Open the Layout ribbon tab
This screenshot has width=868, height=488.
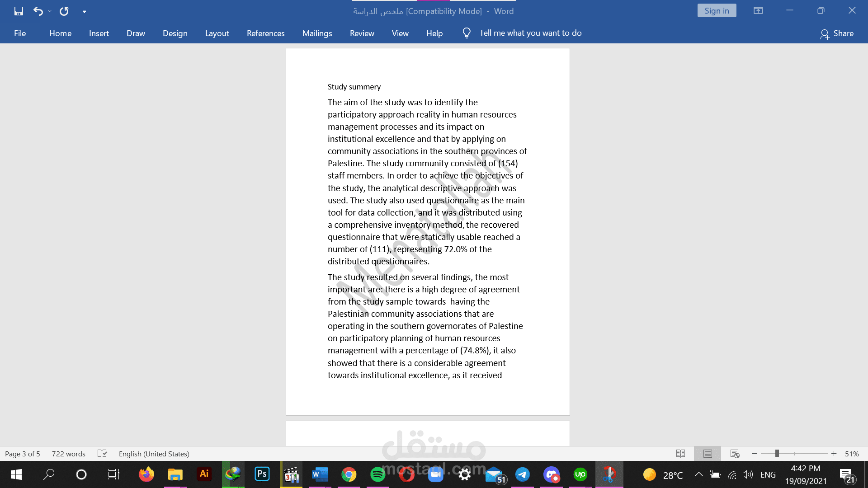click(x=217, y=33)
